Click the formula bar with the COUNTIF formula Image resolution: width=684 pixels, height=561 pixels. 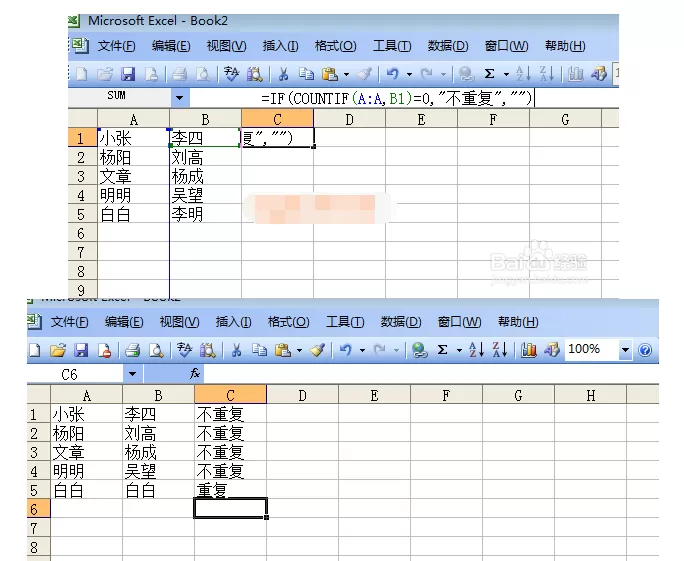pyautogui.click(x=404, y=98)
